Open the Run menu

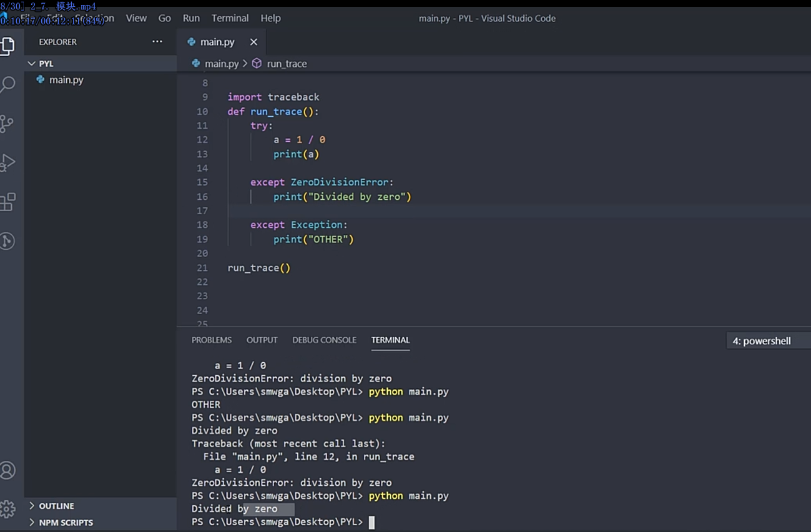tap(191, 18)
